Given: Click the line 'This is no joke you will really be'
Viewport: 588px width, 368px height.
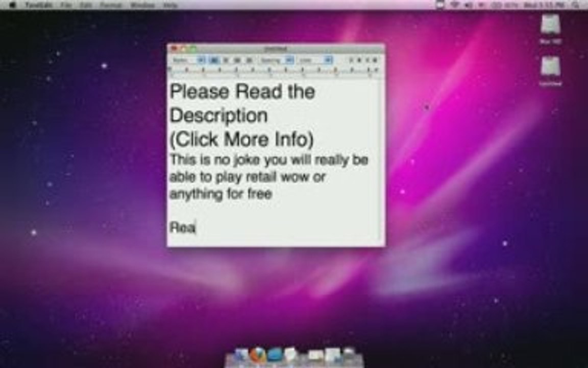Looking at the screenshot, I should (269, 160).
